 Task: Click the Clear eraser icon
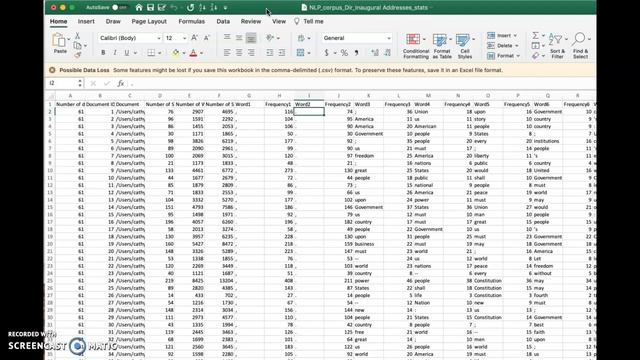536,56
